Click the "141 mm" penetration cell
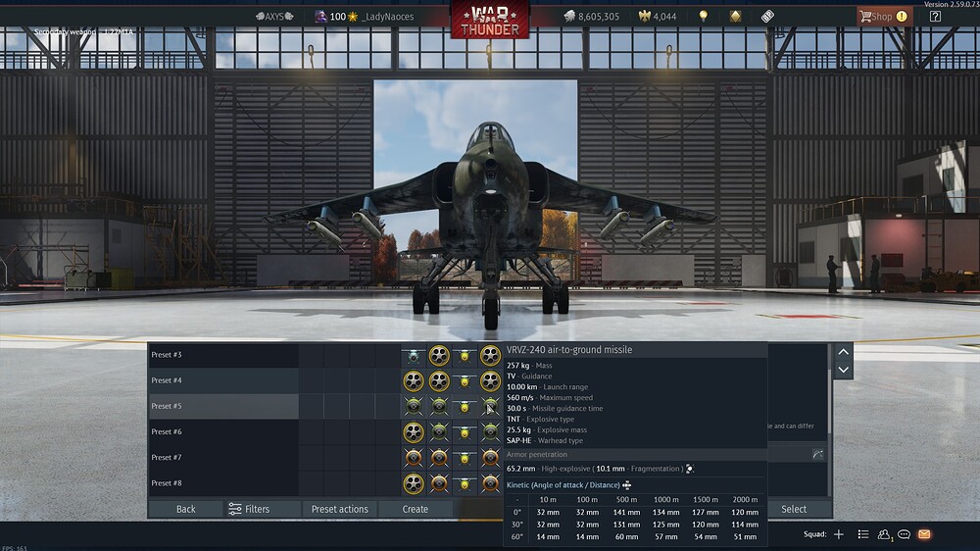Image resolution: width=980 pixels, height=551 pixels. click(626, 512)
